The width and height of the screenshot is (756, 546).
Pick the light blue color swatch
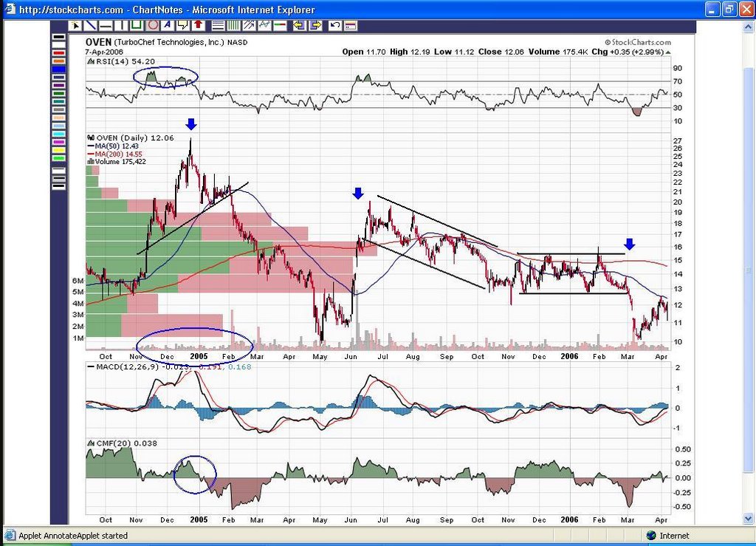(59, 126)
